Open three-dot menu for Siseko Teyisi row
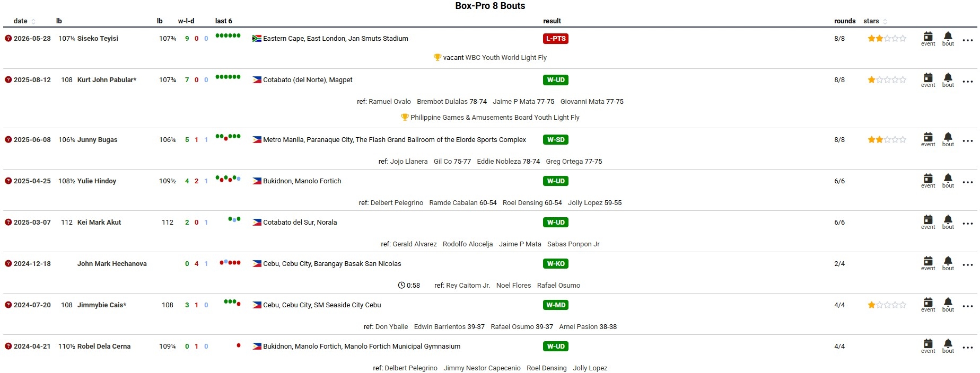The image size is (980, 373). (x=968, y=40)
